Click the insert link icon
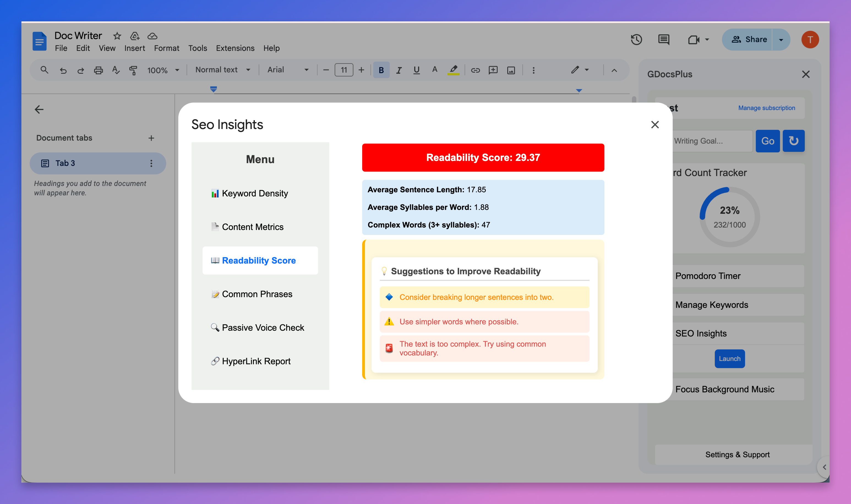This screenshot has height=504, width=851. coord(475,70)
